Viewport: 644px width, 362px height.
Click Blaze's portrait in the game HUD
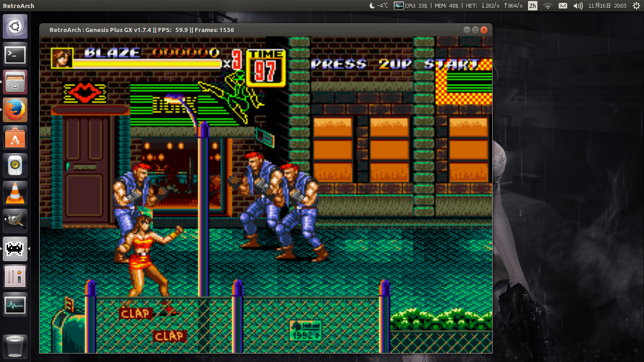(62, 58)
